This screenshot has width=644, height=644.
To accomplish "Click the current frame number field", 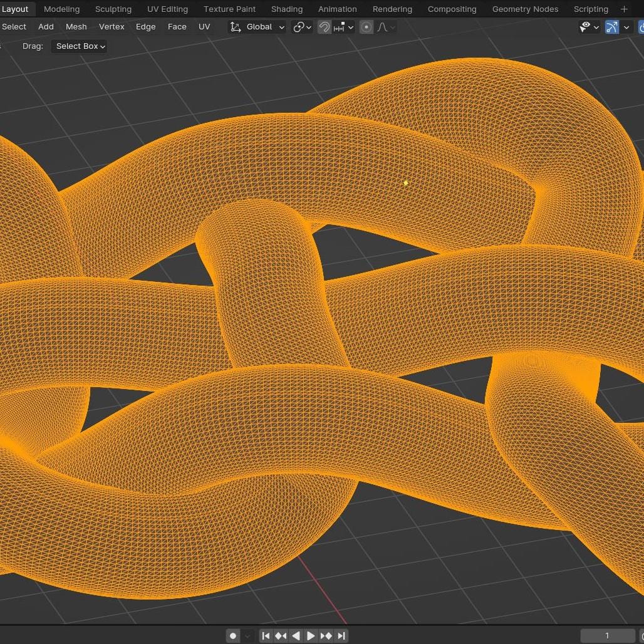I will coord(607,636).
